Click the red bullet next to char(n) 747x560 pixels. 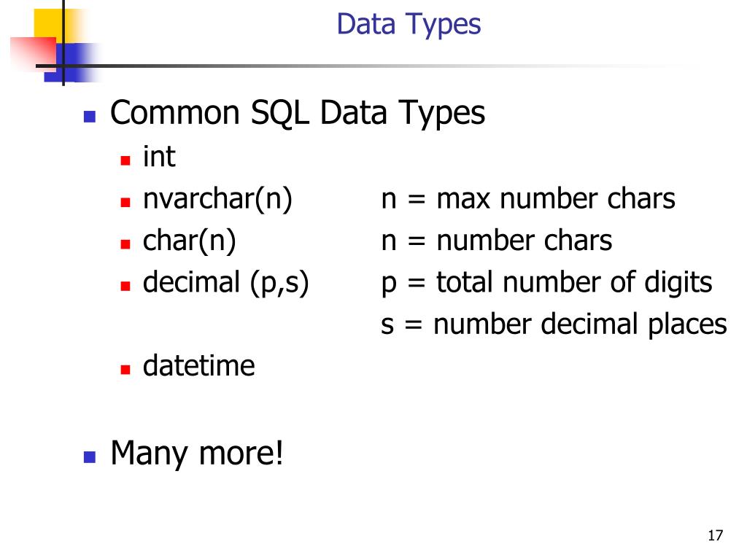[x=125, y=244]
